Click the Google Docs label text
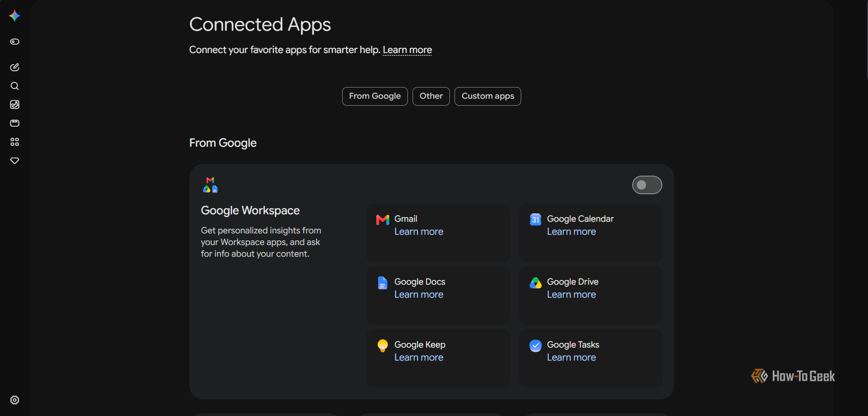This screenshot has width=868, height=416. point(420,282)
